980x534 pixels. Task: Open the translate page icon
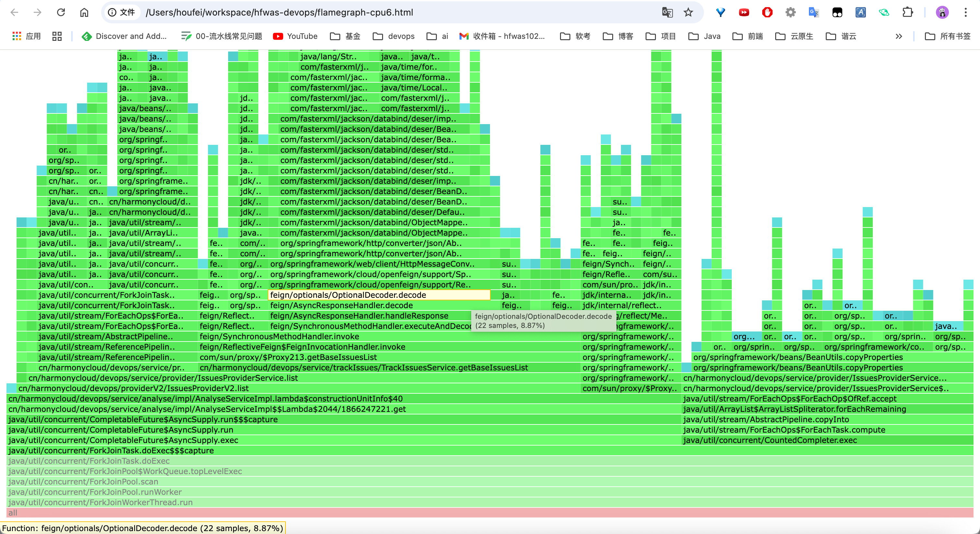click(667, 13)
